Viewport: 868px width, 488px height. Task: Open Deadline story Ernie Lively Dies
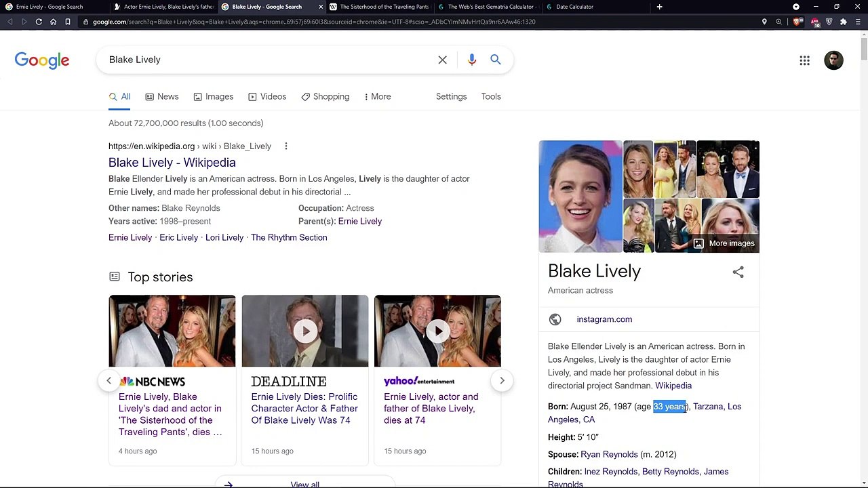point(304,409)
